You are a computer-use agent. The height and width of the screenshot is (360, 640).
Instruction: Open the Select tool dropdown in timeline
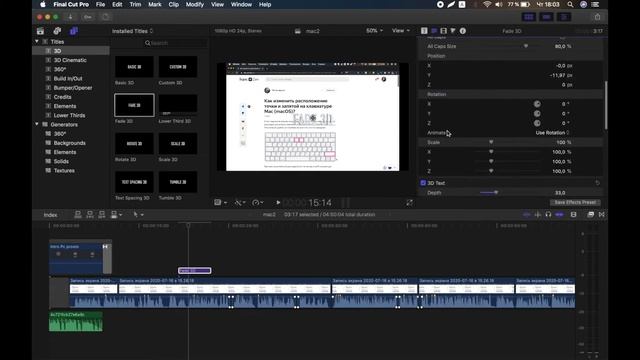138,214
